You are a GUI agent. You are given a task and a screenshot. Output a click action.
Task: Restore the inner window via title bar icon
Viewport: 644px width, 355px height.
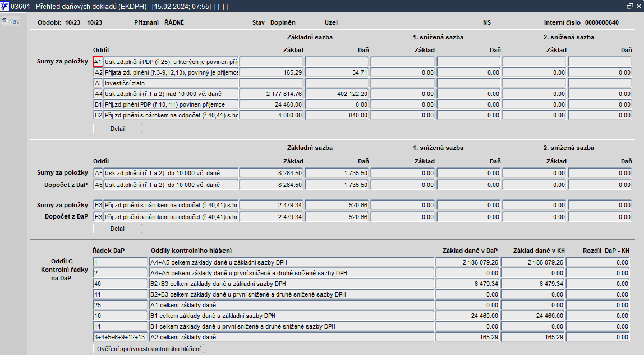629,6
